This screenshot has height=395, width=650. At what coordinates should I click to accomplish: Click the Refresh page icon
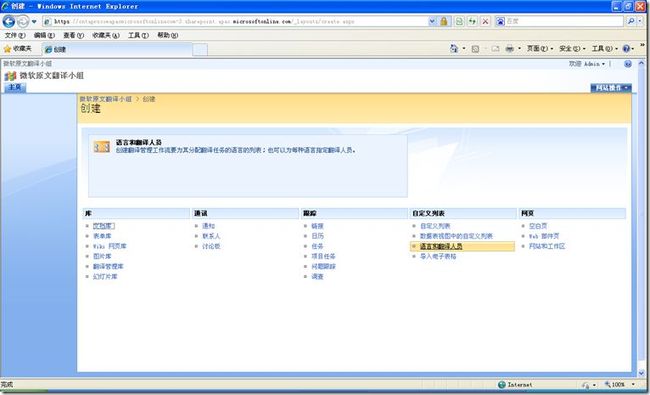coord(472,21)
